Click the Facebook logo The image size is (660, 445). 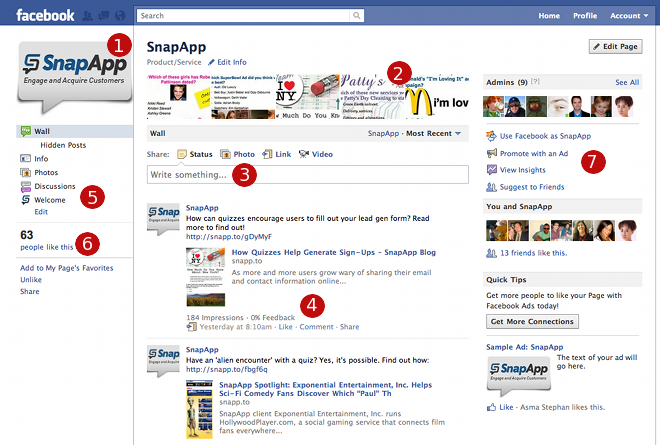pos(45,16)
